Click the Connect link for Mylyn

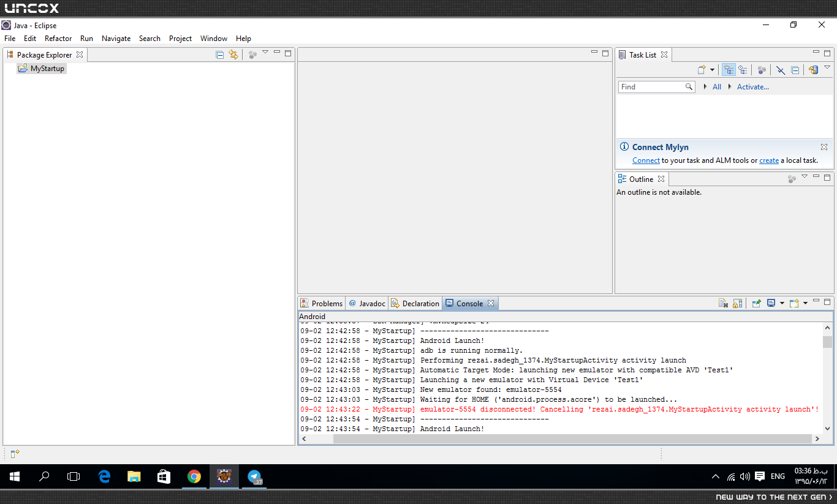tap(646, 160)
